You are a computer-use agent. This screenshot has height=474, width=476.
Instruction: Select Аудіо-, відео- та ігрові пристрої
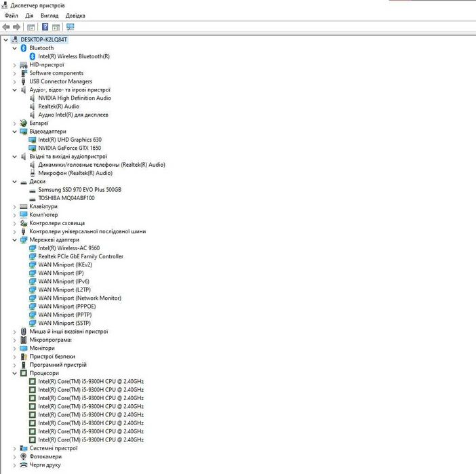tap(70, 90)
